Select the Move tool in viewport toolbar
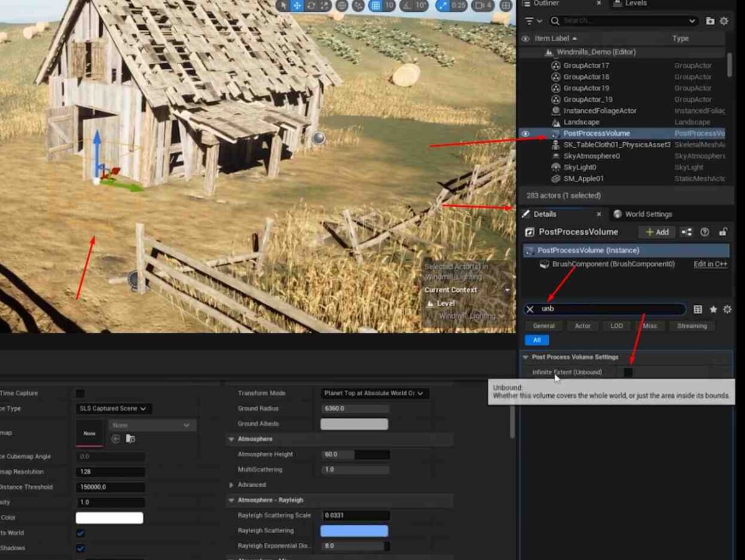745x560 pixels. coord(296,7)
